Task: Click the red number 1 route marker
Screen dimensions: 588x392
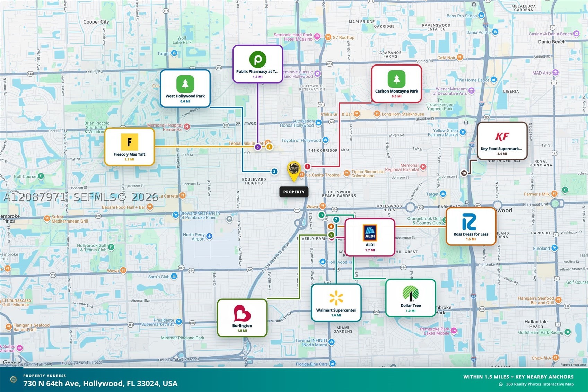Action: pos(307,167)
